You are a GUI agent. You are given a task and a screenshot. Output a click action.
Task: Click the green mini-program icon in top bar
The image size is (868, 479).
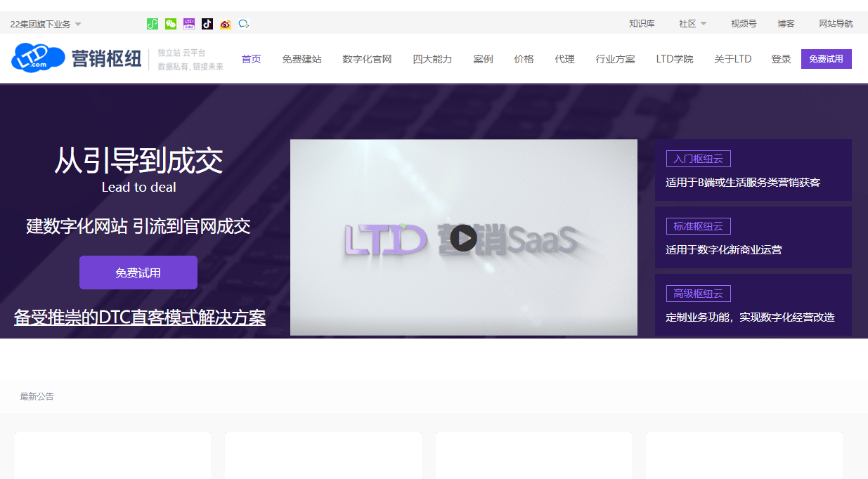[153, 24]
